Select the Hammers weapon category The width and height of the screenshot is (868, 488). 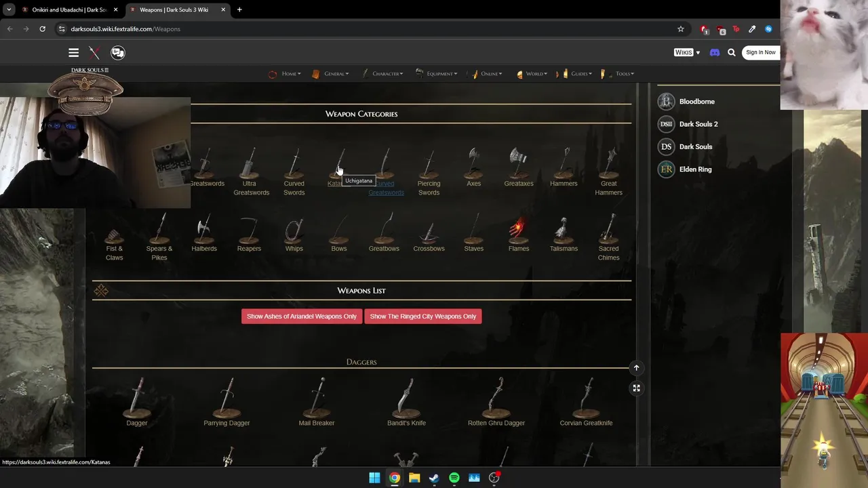point(564,167)
